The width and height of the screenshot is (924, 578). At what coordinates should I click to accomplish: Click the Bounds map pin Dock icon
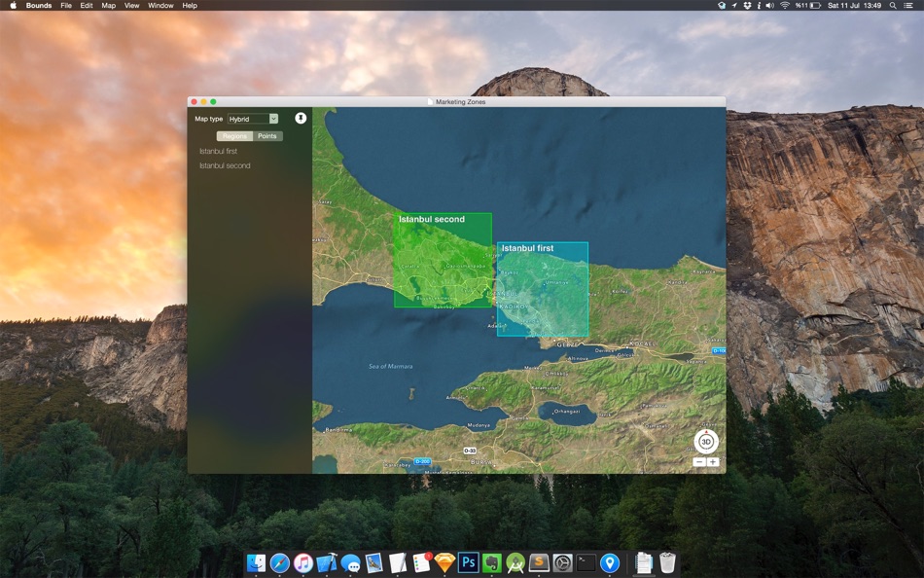(x=610, y=562)
